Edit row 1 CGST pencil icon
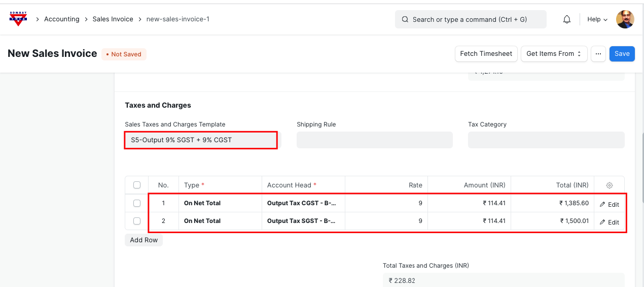Image resolution: width=644 pixels, height=287 pixels. pos(602,204)
